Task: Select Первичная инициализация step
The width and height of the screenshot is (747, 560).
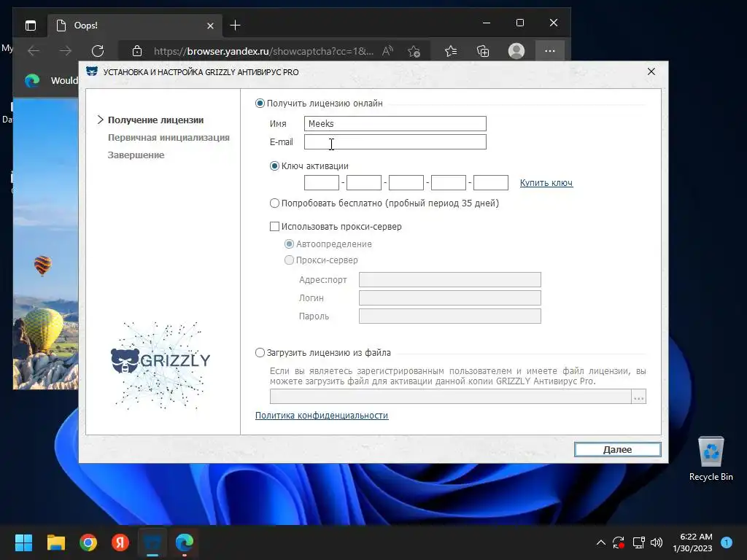Action: [169, 138]
